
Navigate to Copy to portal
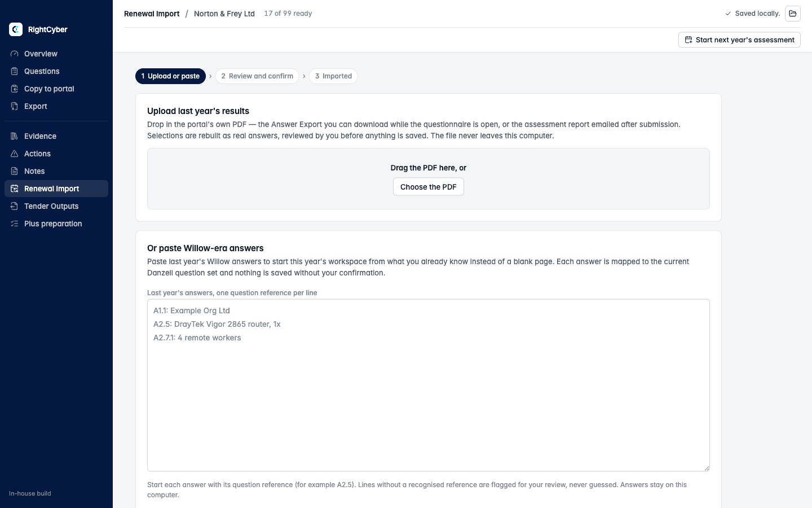[56, 89]
